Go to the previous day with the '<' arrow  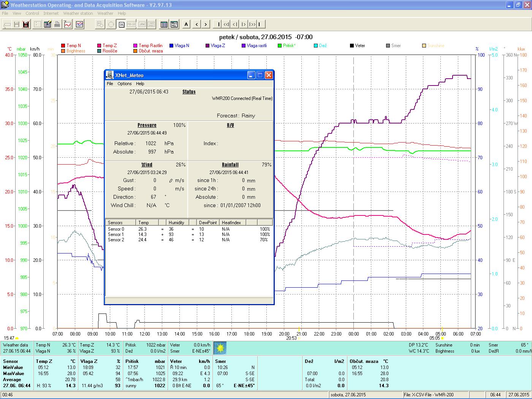click(196, 24)
